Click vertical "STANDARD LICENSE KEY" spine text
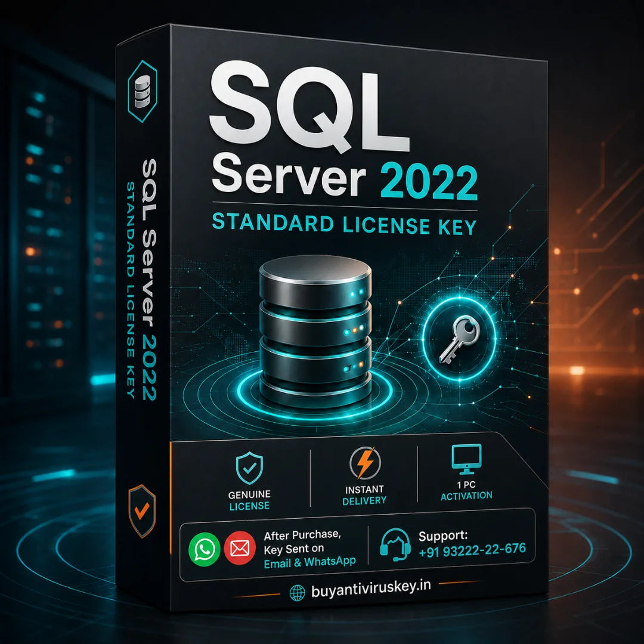The height and width of the screenshot is (644, 644). point(130,290)
